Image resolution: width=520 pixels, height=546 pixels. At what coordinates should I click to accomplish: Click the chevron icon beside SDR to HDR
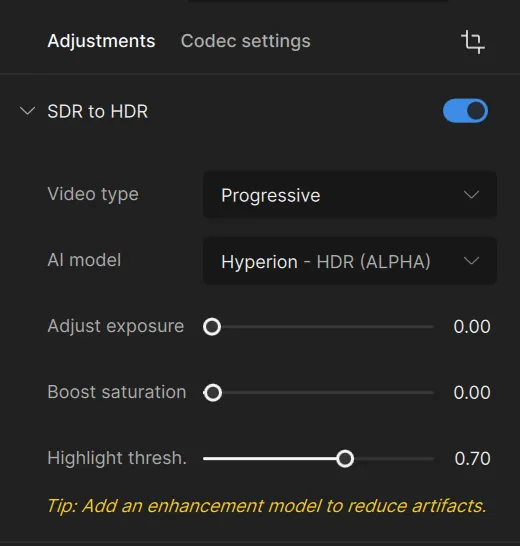coord(28,111)
